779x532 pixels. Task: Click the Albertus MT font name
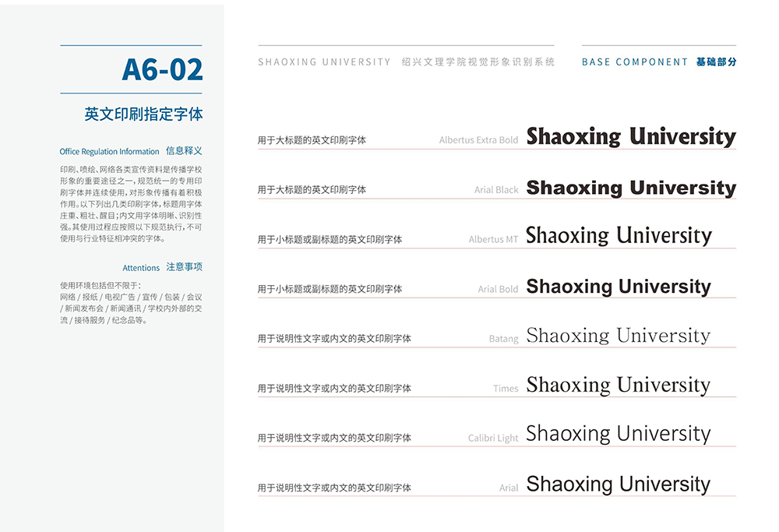point(493,240)
